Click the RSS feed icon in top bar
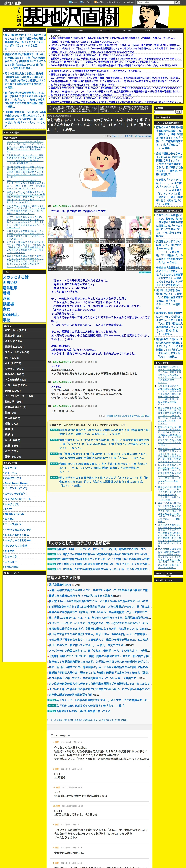This screenshot has width=186, height=868. [x=95, y=2]
